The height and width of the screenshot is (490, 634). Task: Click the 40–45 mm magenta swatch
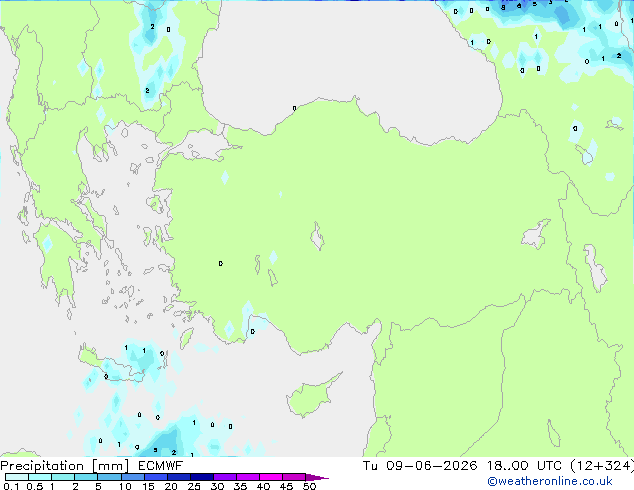click(x=271, y=477)
